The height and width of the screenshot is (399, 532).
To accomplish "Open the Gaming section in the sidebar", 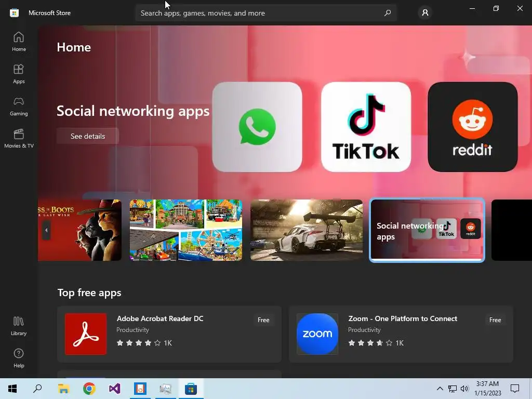I will 19,106.
